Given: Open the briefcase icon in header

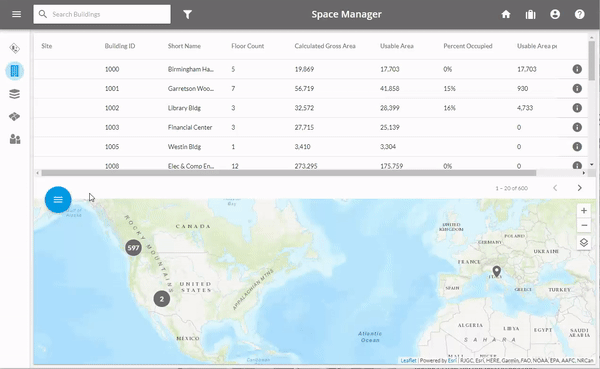Looking at the screenshot, I should click(530, 15).
